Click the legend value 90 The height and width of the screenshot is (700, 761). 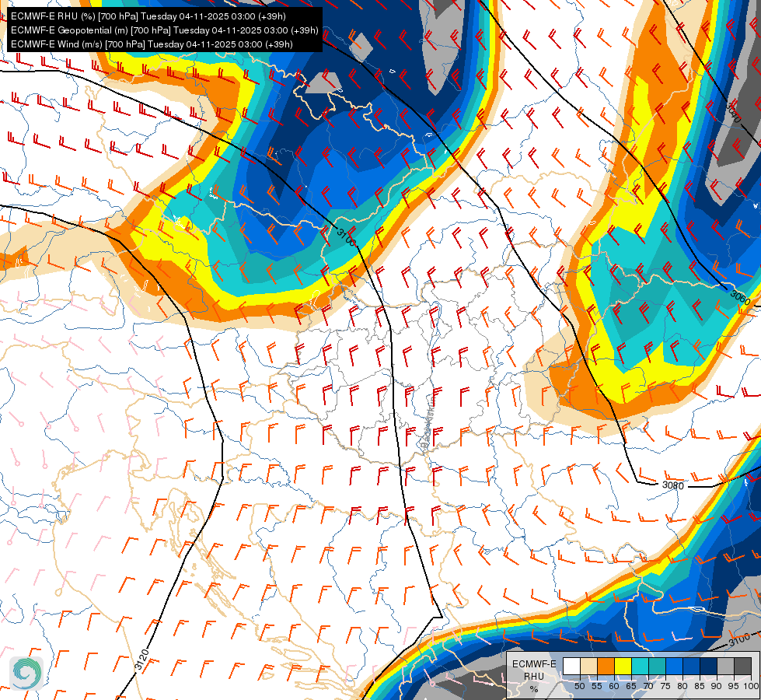[x=717, y=687]
